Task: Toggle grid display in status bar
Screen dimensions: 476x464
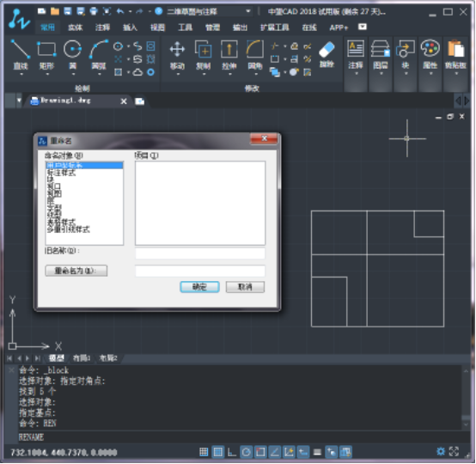Action: 218,452
